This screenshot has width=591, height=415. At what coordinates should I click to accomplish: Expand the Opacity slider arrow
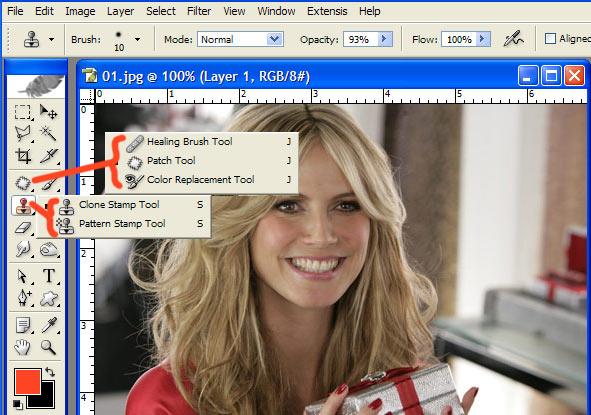384,39
